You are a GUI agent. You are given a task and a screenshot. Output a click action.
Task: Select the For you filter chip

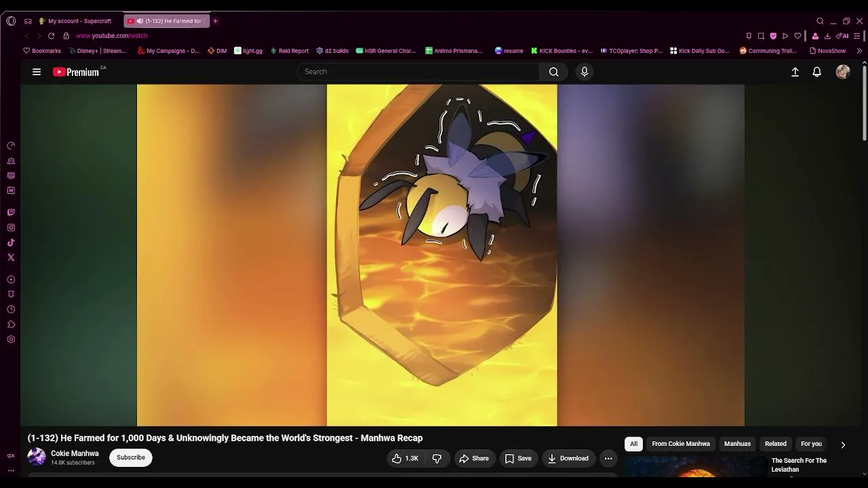coord(811,445)
